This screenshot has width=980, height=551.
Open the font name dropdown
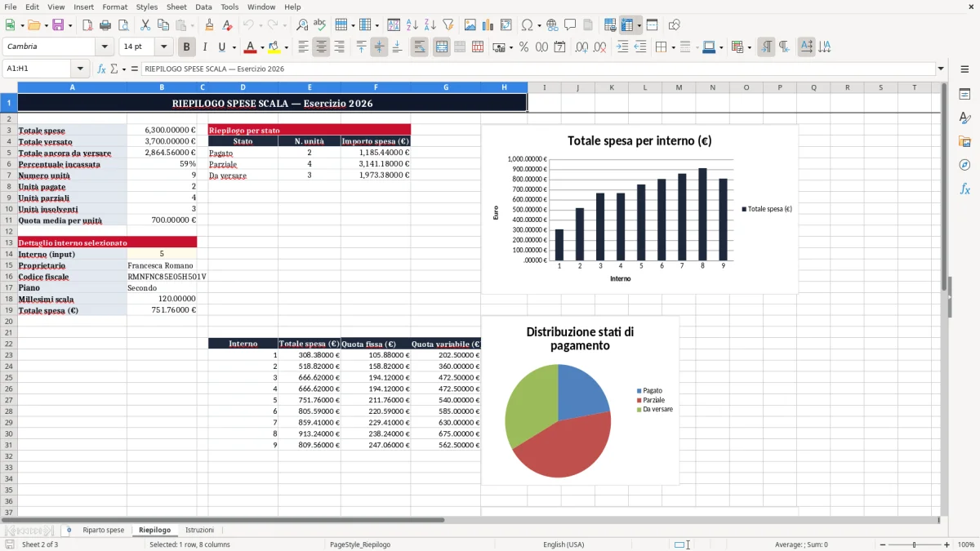pyautogui.click(x=105, y=47)
